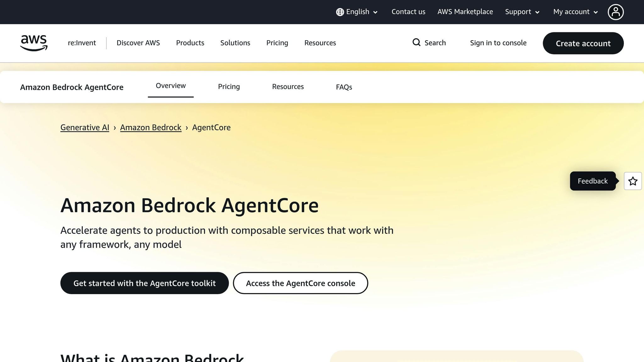Switch to the Pricing tab
Screen dimensions: 644x362
[229, 86]
